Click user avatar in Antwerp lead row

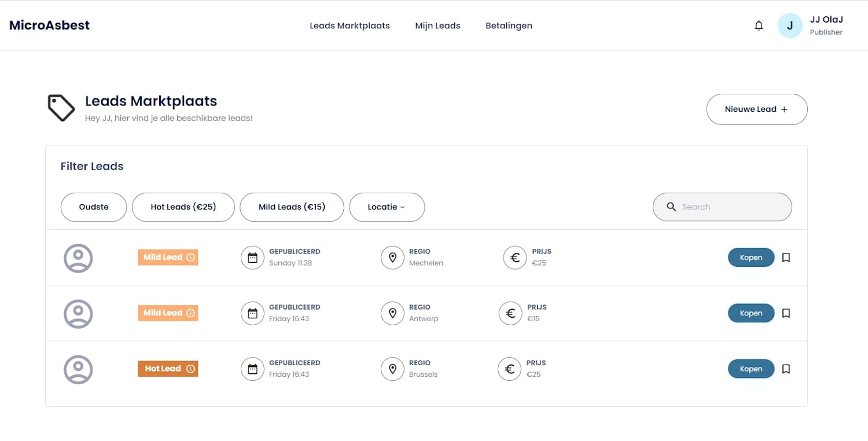tap(78, 313)
